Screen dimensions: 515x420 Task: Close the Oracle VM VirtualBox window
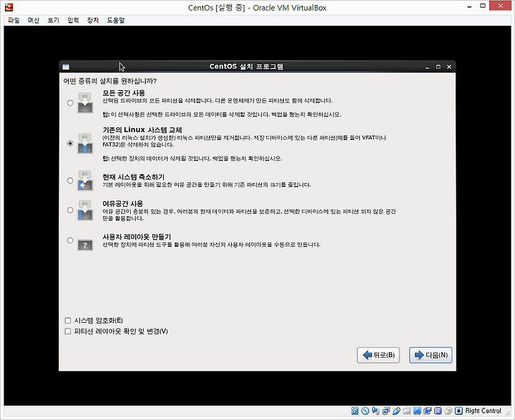coord(500,6)
